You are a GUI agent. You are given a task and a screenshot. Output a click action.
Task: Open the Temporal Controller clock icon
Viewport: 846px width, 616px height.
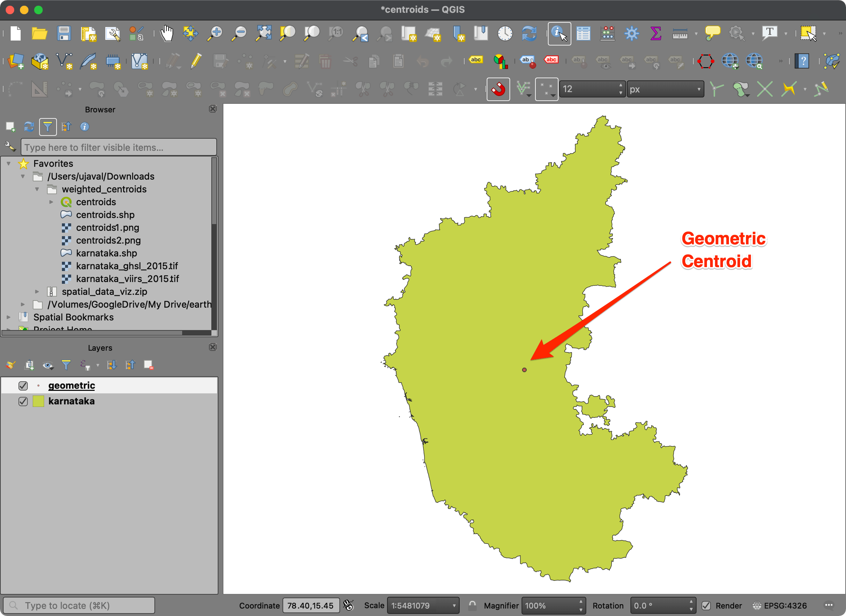pyautogui.click(x=505, y=33)
